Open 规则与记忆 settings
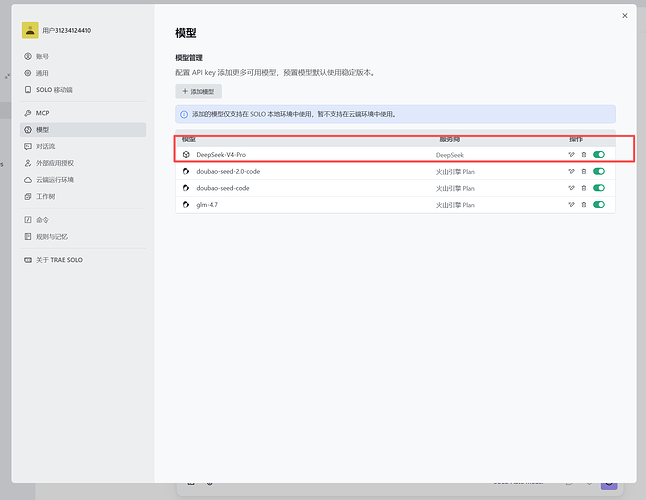The image size is (646, 500). click(83, 236)
